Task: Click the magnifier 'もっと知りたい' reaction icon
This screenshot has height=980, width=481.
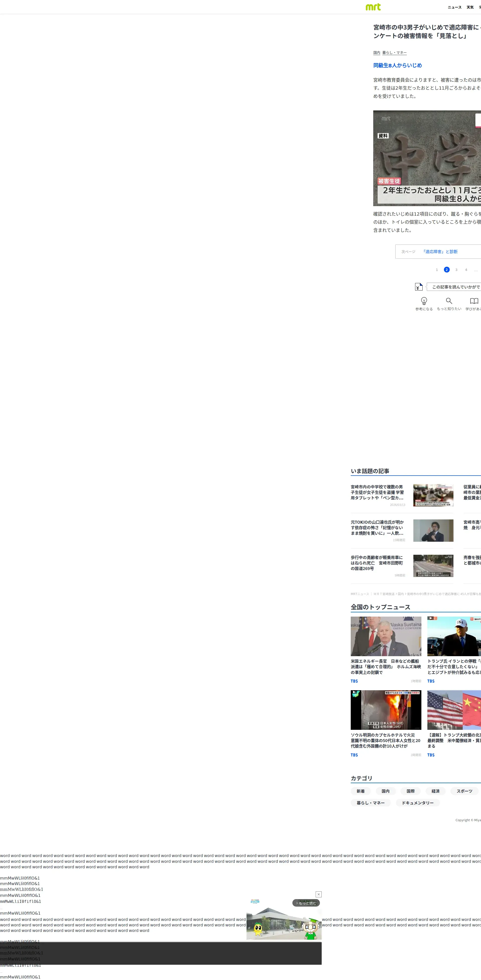Action: coord(449,301)
